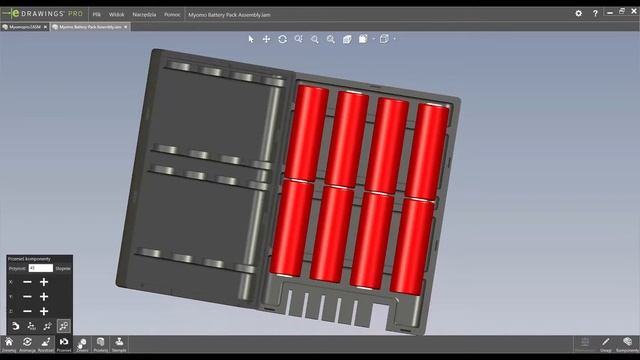Increase X position with plus button
Screen dimensions: 640x360
pos(44,282)
